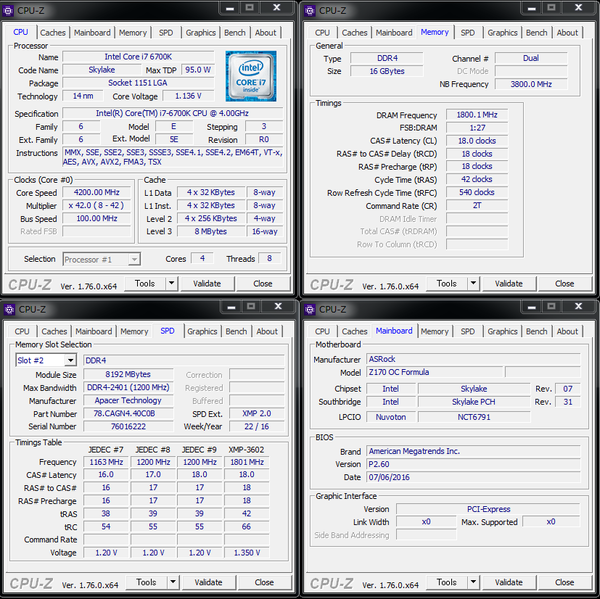Open Caches tab in Memory window
The height and width of the screenshot is (599, 600).
coord(354,33)
